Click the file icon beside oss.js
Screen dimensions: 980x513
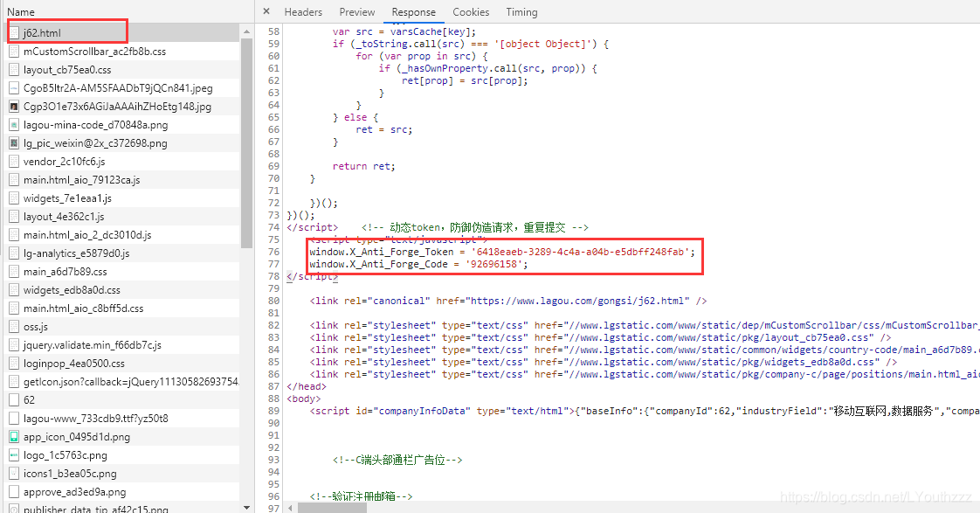click(x=14, y=327)
